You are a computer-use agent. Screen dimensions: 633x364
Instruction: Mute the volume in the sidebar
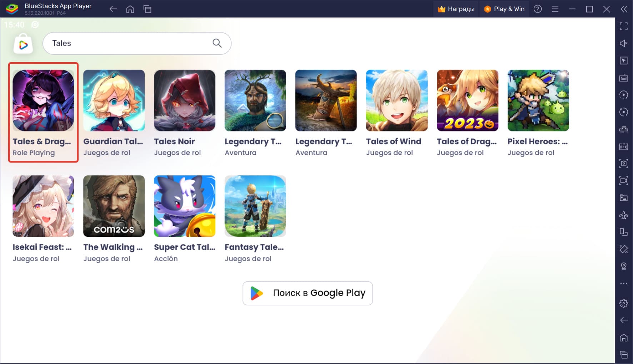[x=624, y=43]
